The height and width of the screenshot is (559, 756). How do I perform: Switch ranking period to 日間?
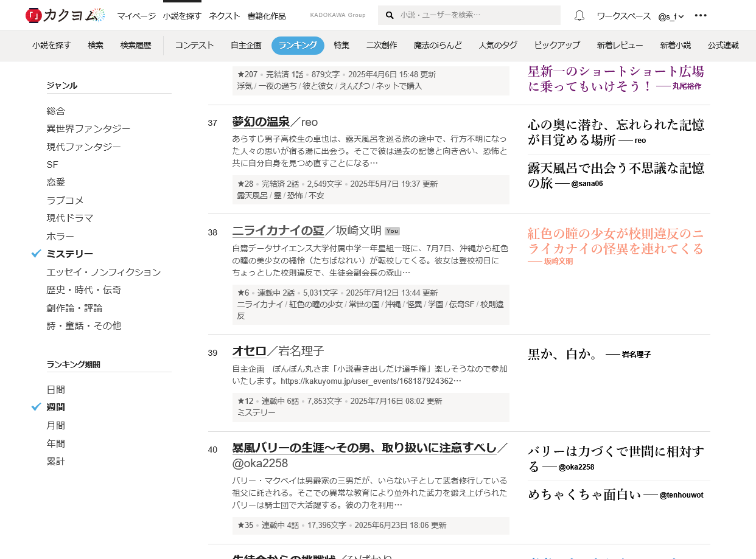[56, 389]
